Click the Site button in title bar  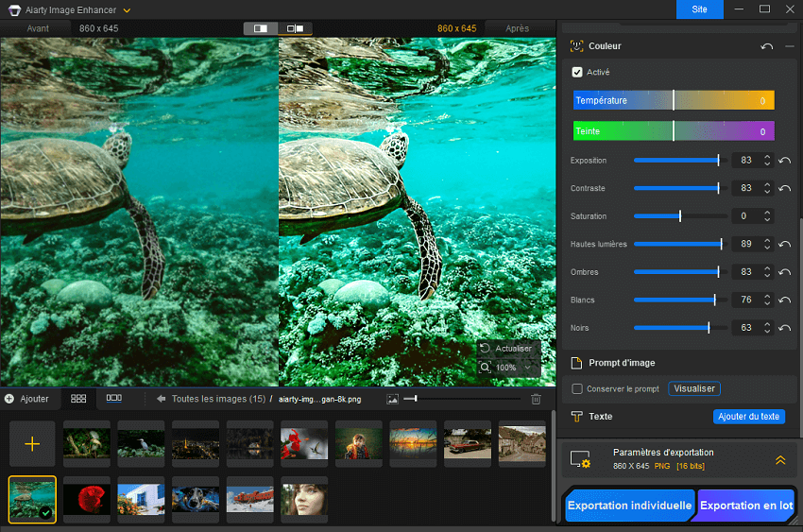point(699,9)
